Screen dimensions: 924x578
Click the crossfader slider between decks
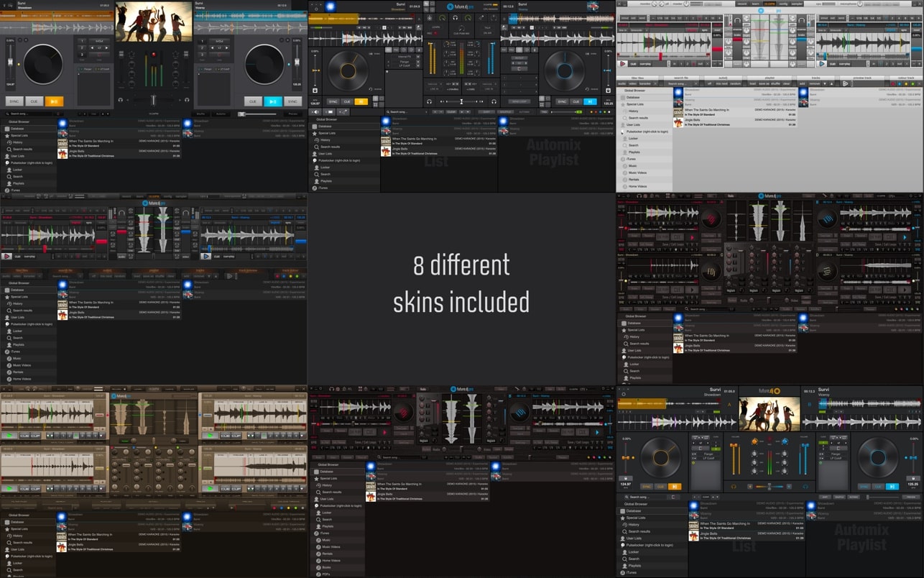tap(461, 101)
